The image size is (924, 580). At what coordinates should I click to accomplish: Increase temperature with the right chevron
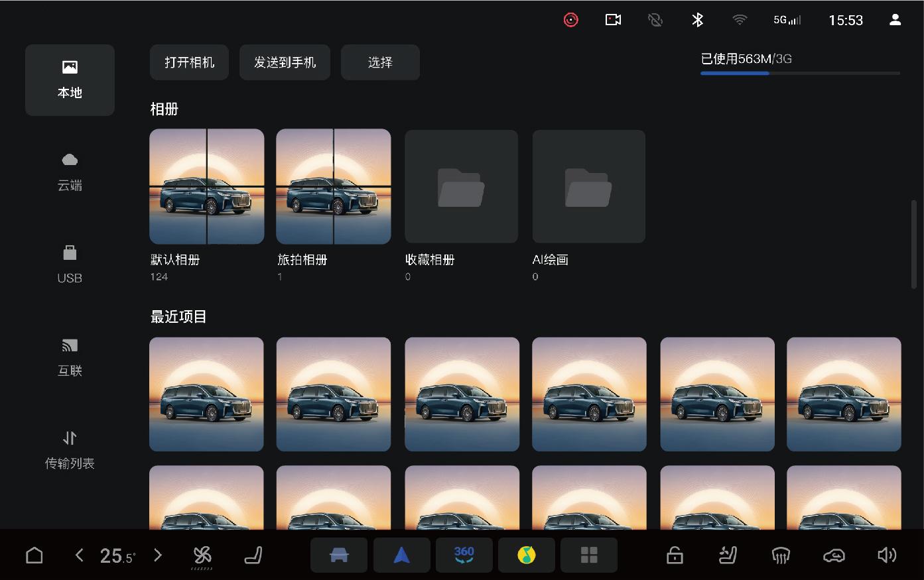pos(158,555)
